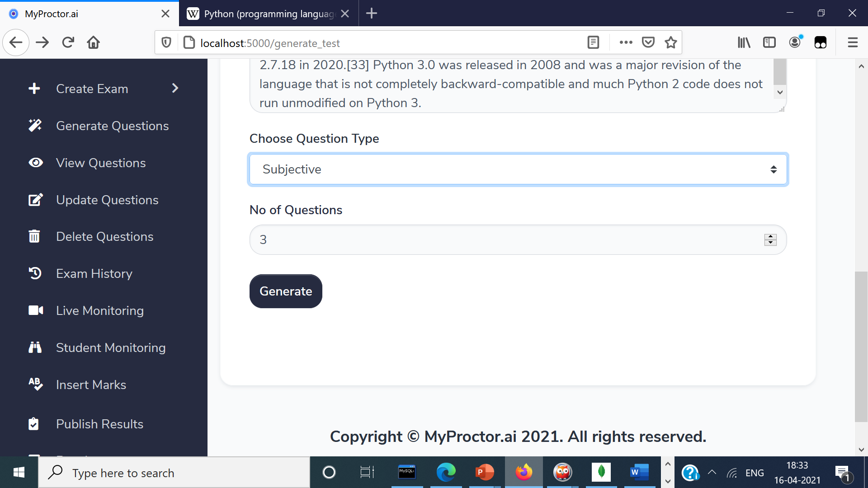This screenshot has width=868, height=488.
Task: Click the Publish Results clipboard icon
Action: point(33,424)
